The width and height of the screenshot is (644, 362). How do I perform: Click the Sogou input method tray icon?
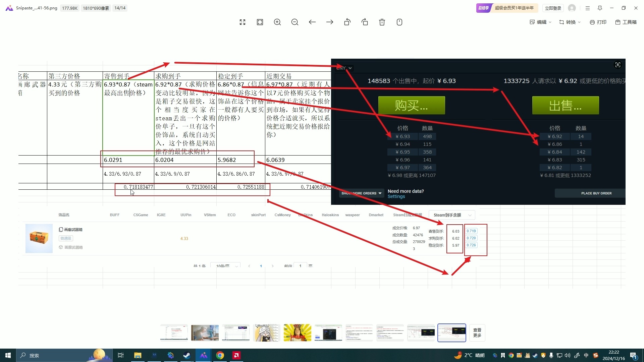(x=595, y=355)
